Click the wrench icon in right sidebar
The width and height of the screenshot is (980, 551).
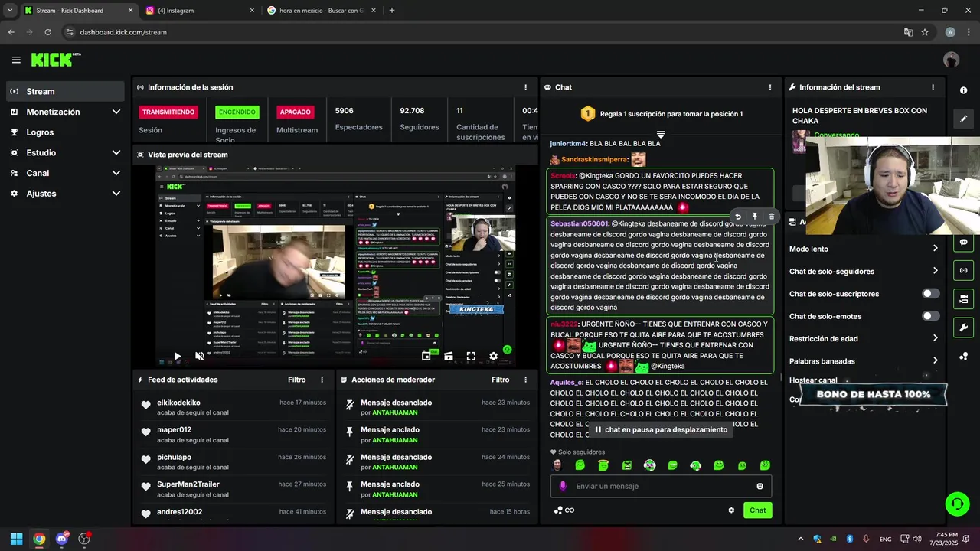963,328
